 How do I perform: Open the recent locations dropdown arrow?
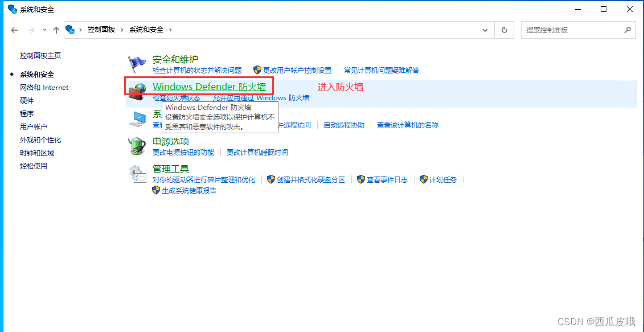(x=45, y=30)
